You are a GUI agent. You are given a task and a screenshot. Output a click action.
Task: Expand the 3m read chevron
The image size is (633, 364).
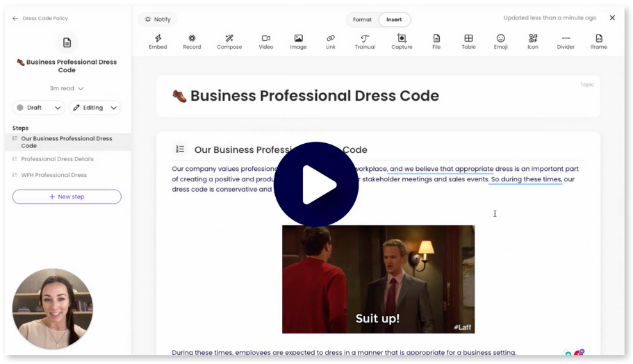(81, 89)
